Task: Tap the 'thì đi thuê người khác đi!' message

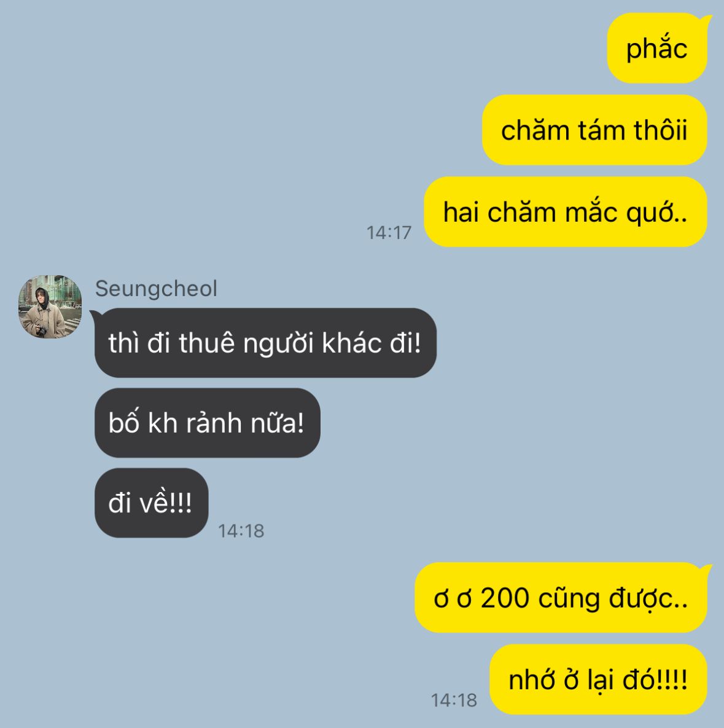Action: click(265, 343)
